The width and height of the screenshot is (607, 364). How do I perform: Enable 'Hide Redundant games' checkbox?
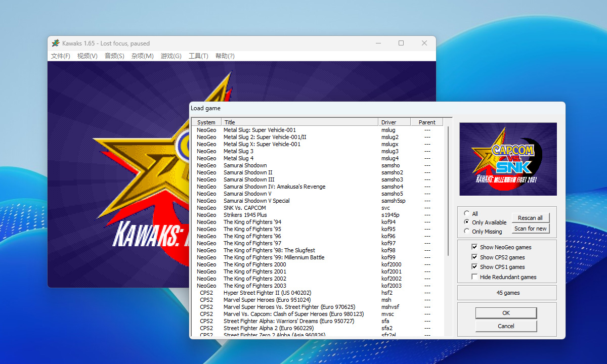(474, 277)
